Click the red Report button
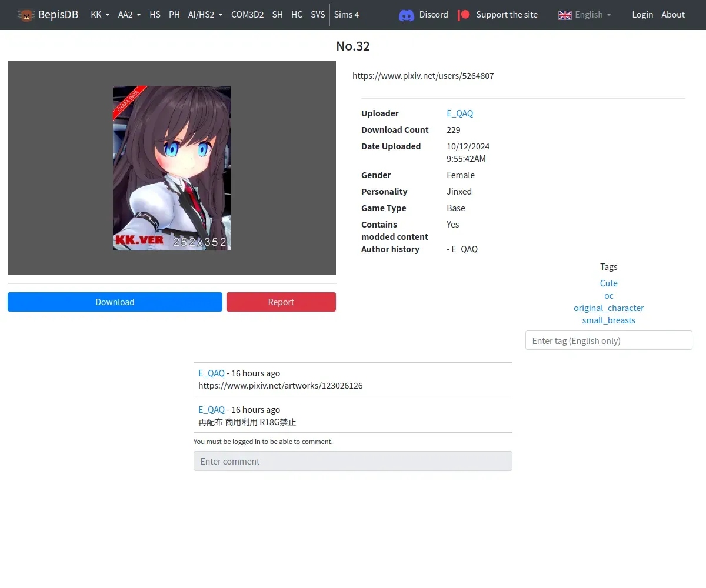706x588 pixels. pos(281,302)
